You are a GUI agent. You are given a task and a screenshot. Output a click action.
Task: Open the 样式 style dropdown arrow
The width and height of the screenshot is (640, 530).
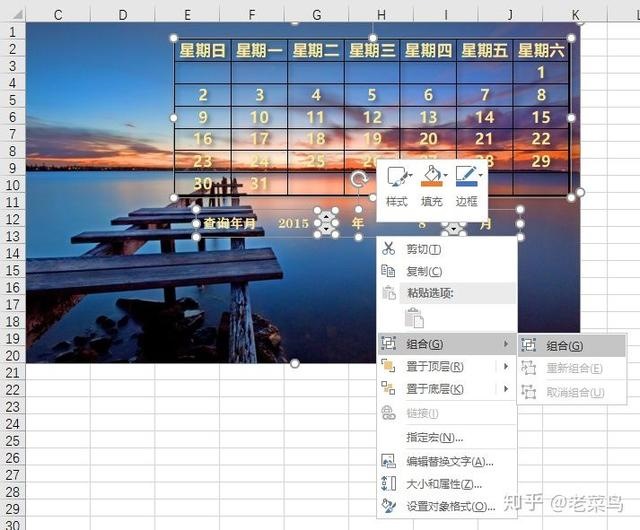coord(410,175)
